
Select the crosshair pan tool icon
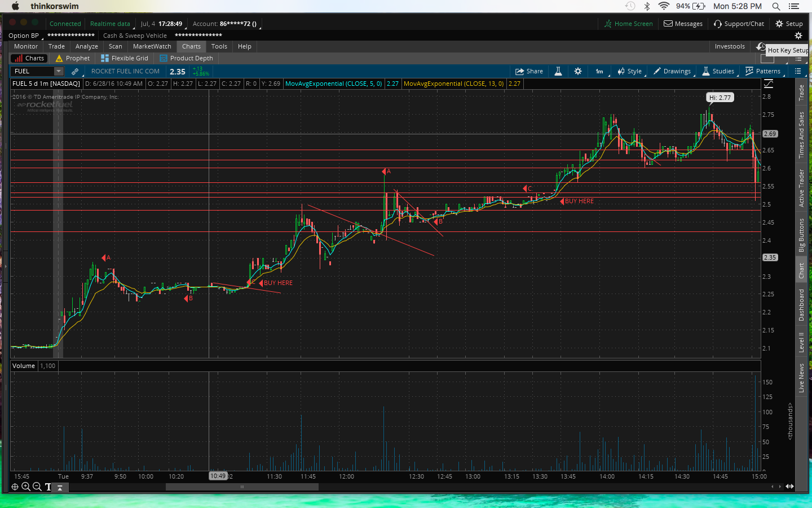pos(15,487)
